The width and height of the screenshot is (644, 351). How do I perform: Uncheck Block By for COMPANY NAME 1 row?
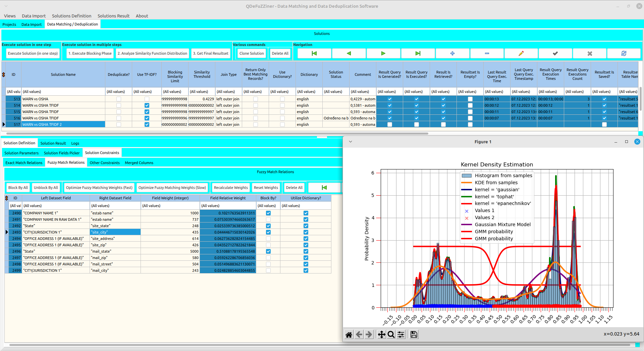click(268, 213)
